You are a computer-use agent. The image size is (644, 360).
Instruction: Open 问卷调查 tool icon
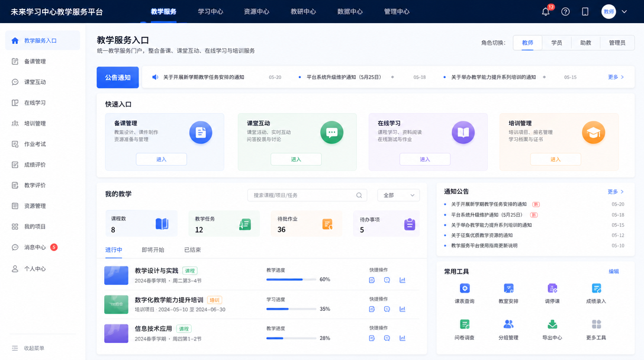pos(465,324)
